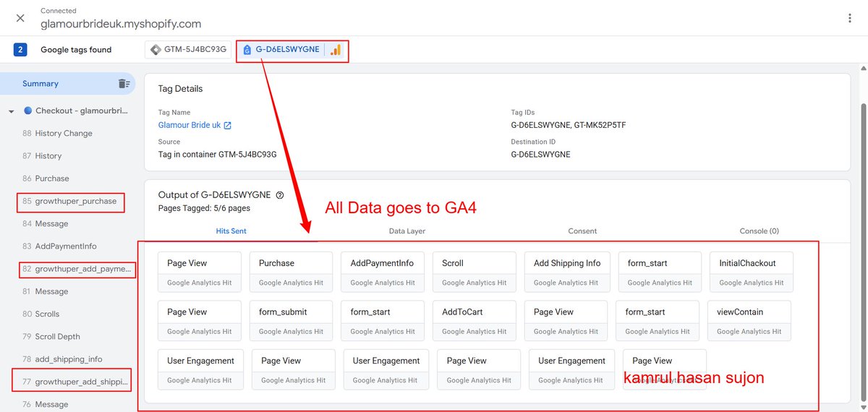Viewport: 868px width, 412px height.
Task: Click the help icon next to Output of G-D6ELSWYGNE
Action: (x=280, y=195)
